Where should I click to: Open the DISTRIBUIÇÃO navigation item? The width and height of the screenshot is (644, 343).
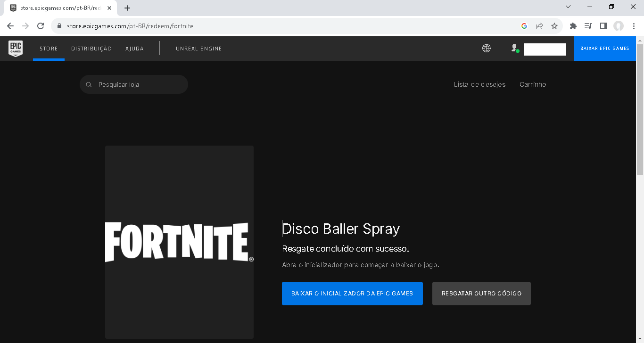click(91, 49)
